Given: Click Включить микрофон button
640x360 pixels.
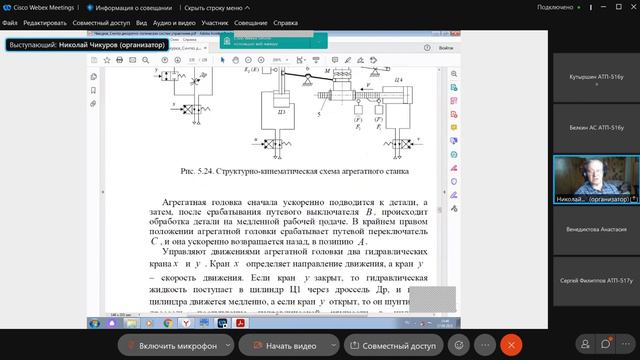Looking at the screenshot, I should 172,346.
